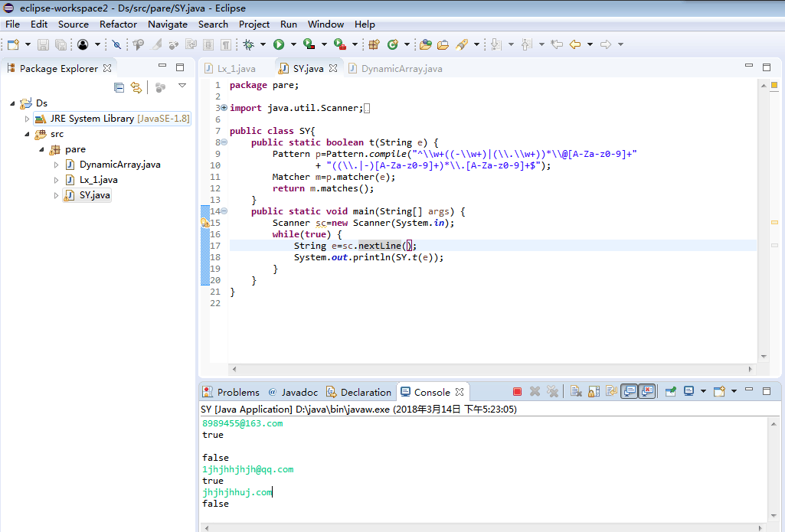Click Collapse All in Package Explorer
The width and height of the screenshot is (785, 532).
tap(119, 87)
